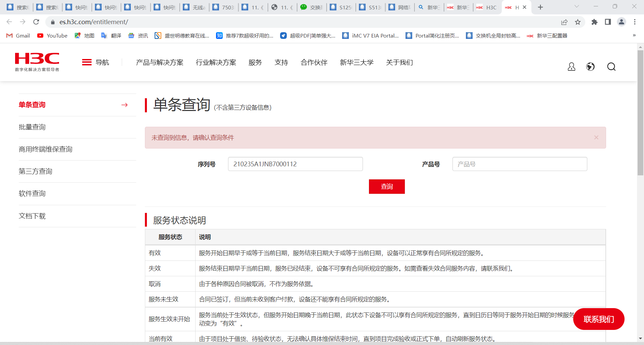Bookmark this page with the star icon
Screen dimensions: 644x345
pyautogui.click(x=578, y=22)
